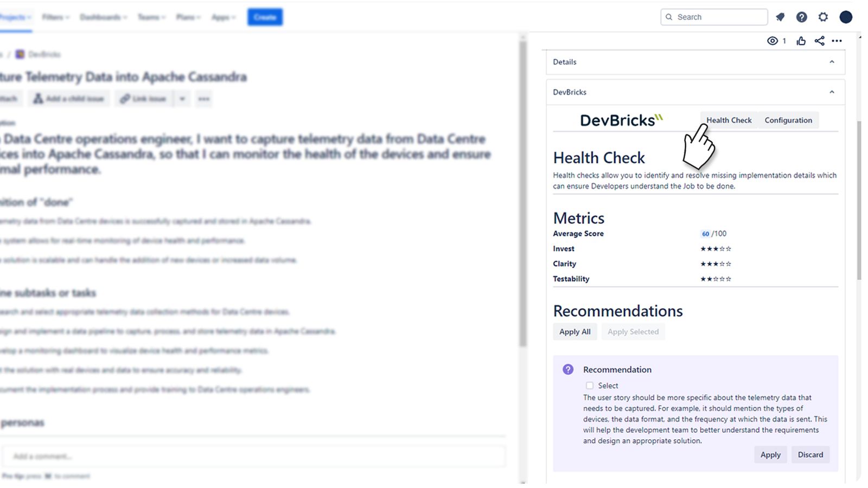Click the Clarity star rating
This screenshot has height=488, width=868.
click(716, 264)
